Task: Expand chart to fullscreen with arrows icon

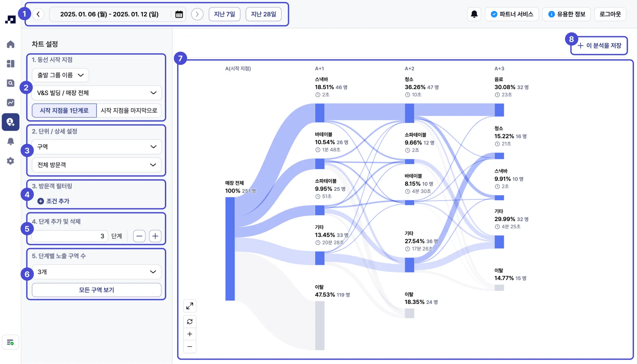Action: (x=190, y=306)
